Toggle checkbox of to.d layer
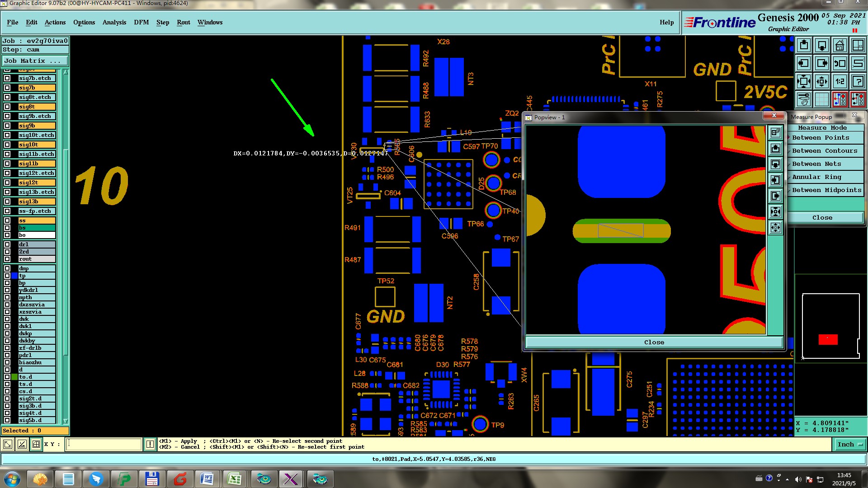Screen dimensions: 868x488 click(x=7, y=377)
